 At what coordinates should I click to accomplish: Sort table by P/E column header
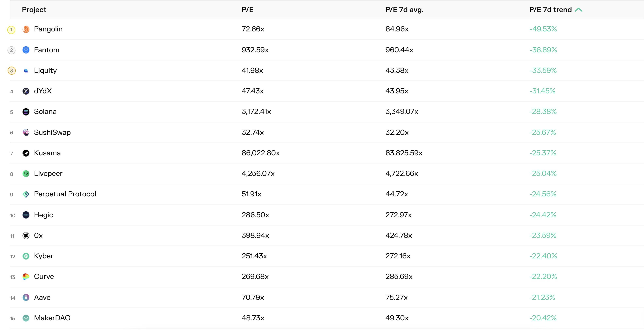pyautogui.click(x=248, y=10)
